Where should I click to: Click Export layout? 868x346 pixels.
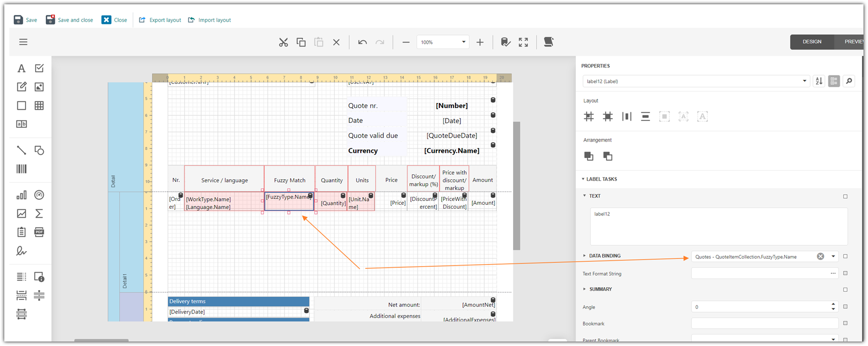coord(160,20)
